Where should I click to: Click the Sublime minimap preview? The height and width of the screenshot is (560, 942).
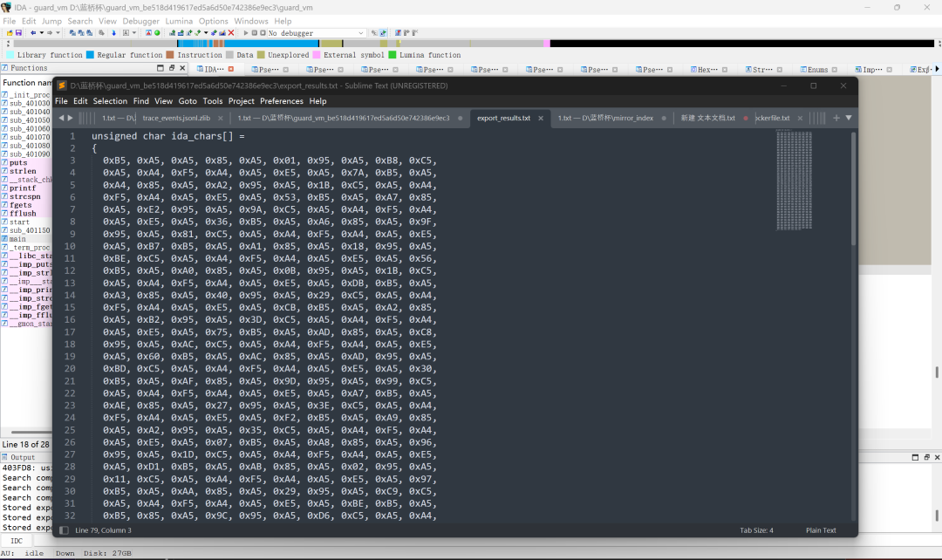[794, 181]
